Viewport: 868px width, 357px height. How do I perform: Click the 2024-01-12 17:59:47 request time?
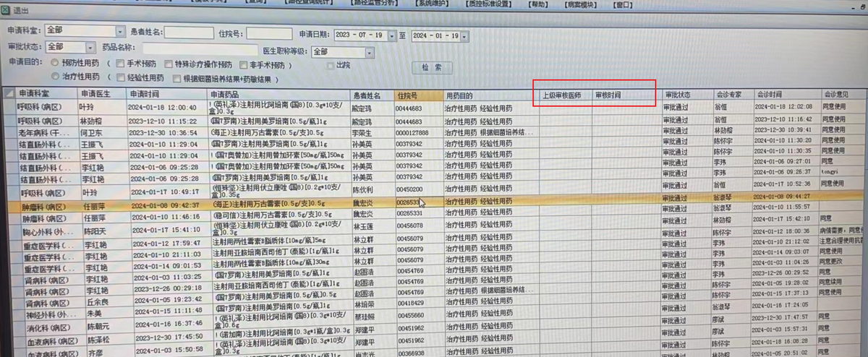click(165, 244)
